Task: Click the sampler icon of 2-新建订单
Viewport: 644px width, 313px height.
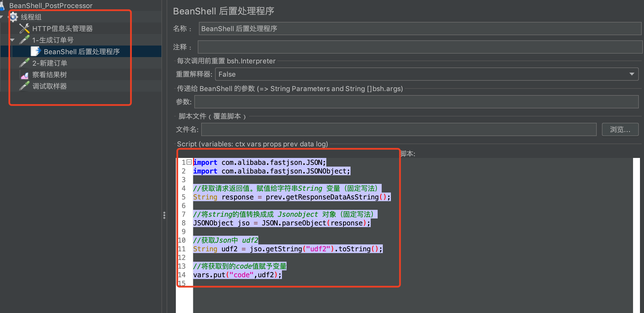Action: [x=24, y=63]
